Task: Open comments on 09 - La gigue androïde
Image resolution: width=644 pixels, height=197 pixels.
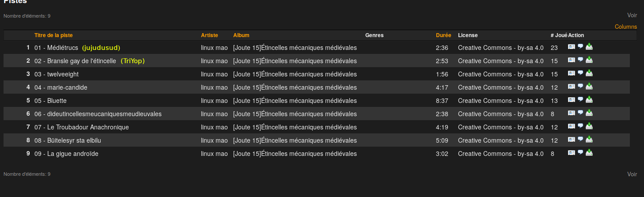Action: coord(580,153)
